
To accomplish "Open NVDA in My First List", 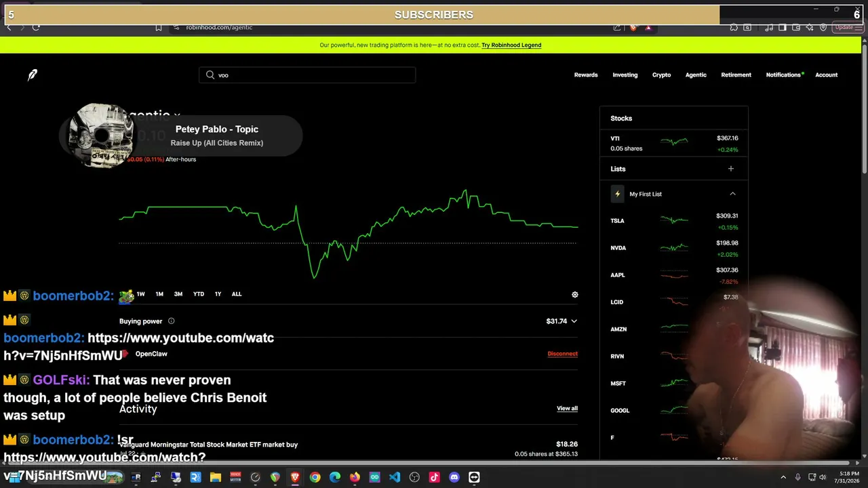I will [x=674, y=248].
